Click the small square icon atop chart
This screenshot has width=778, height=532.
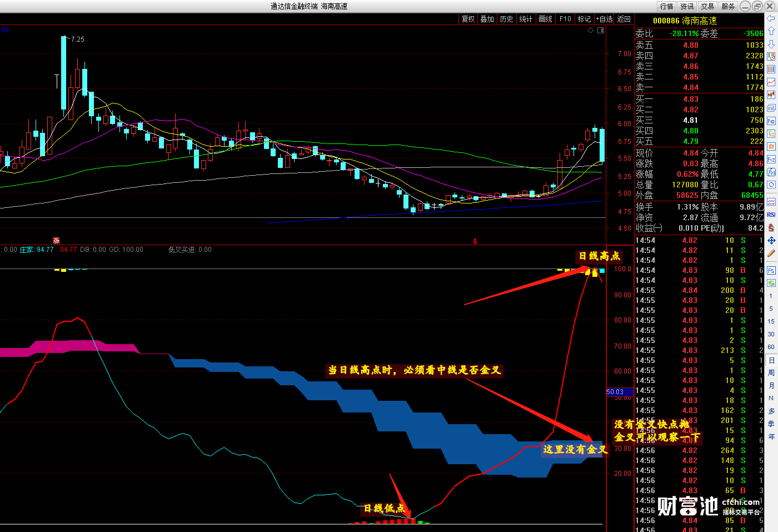click(x=601, y=31)
